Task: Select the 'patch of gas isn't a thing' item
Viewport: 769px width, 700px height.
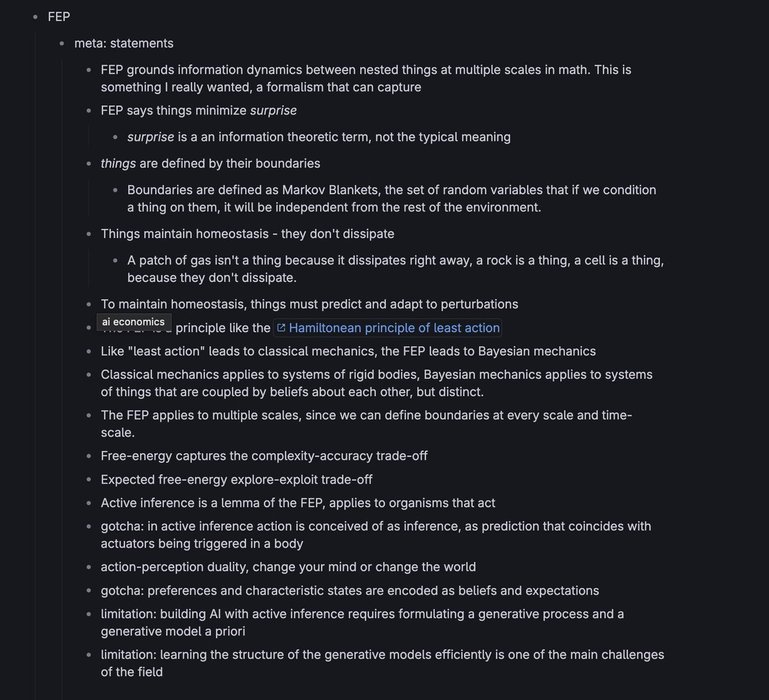Action: (395, 269)
